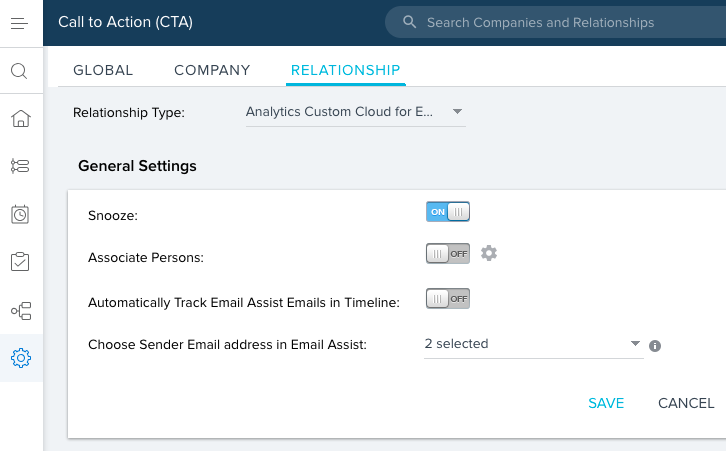Image resolution: width=726 pixels, height=451 pixels.
Task: Open Associate Persons gear settings
Action: click(489, 254)
